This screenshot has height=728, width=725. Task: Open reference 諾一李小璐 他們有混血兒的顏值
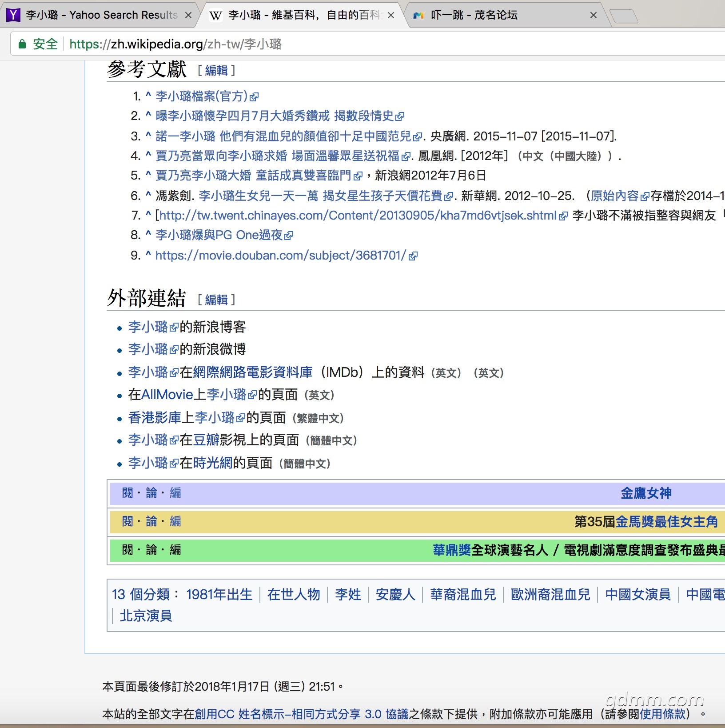click(289, 136)
